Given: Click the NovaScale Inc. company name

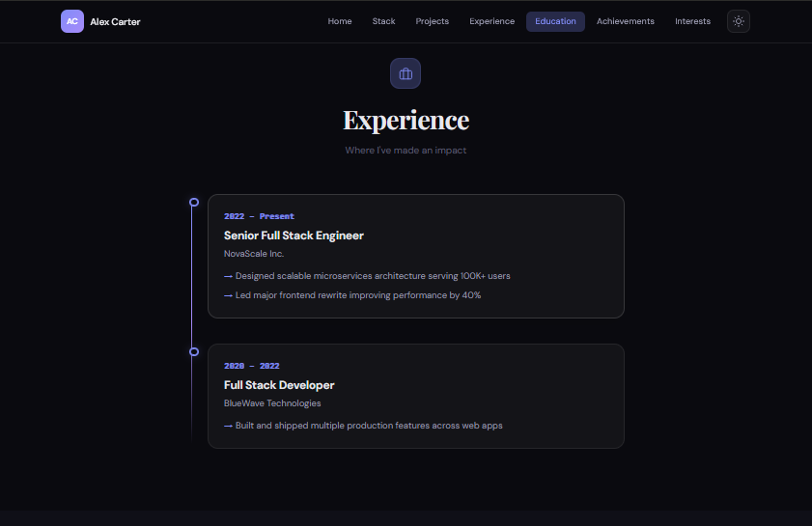Looking at the screenshot, I should coord(254,254).
